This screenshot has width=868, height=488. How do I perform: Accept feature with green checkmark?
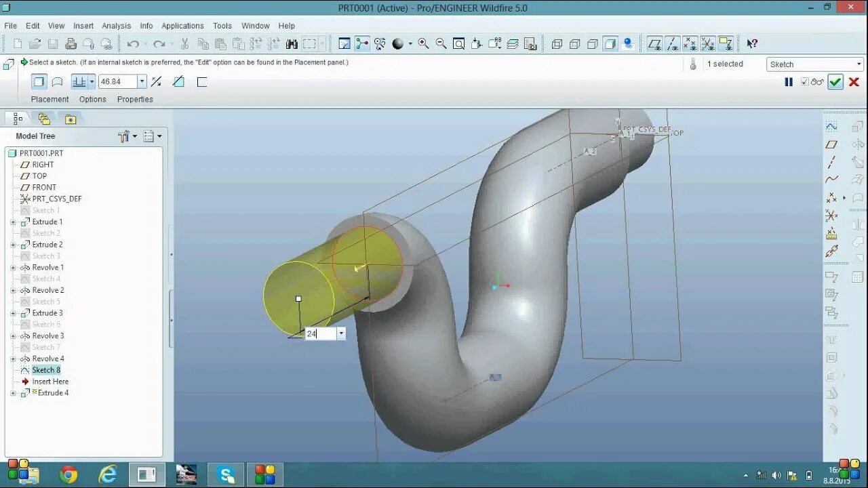click(x=835, y=82)
